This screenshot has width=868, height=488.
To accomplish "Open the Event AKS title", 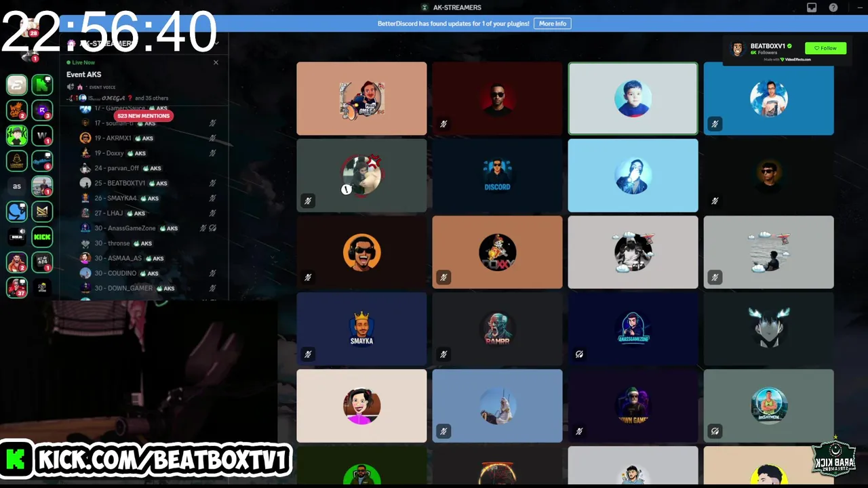I will pos(84,75).
